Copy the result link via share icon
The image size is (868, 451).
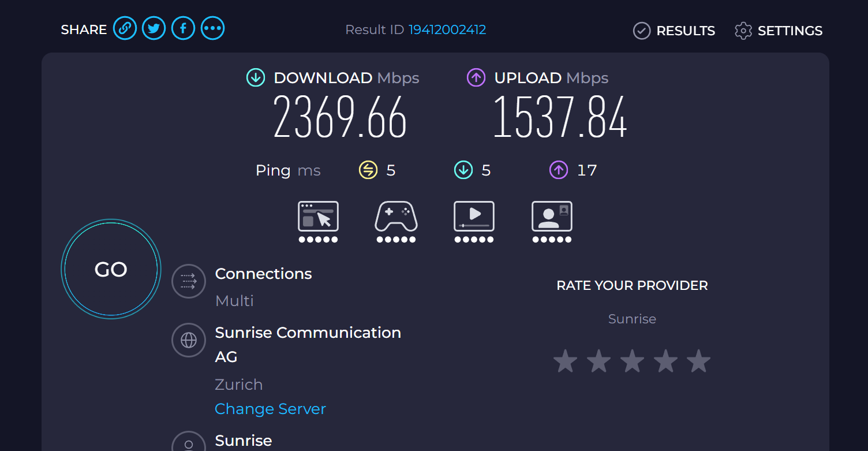[125, 28]
